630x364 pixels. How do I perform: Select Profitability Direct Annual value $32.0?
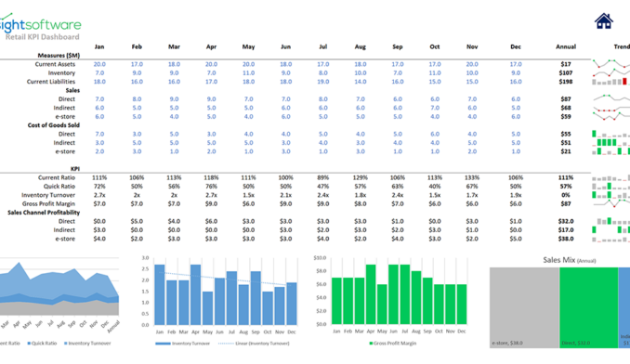(x=566, y=222)
